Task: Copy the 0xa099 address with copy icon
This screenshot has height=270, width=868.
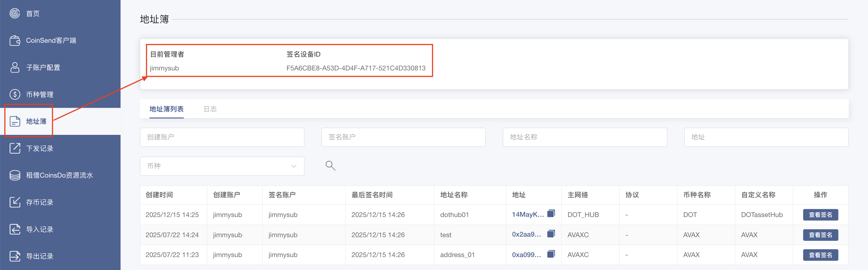Action: [x=551, y=254]
